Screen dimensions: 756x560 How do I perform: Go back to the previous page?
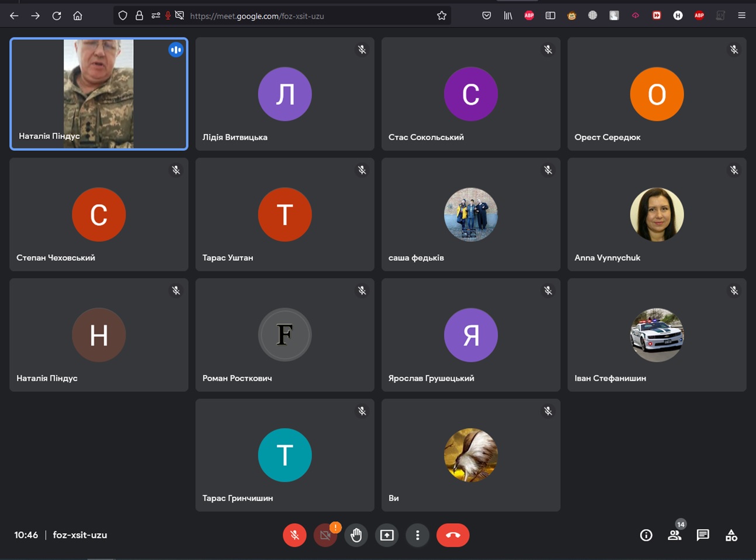click(14, 16)
